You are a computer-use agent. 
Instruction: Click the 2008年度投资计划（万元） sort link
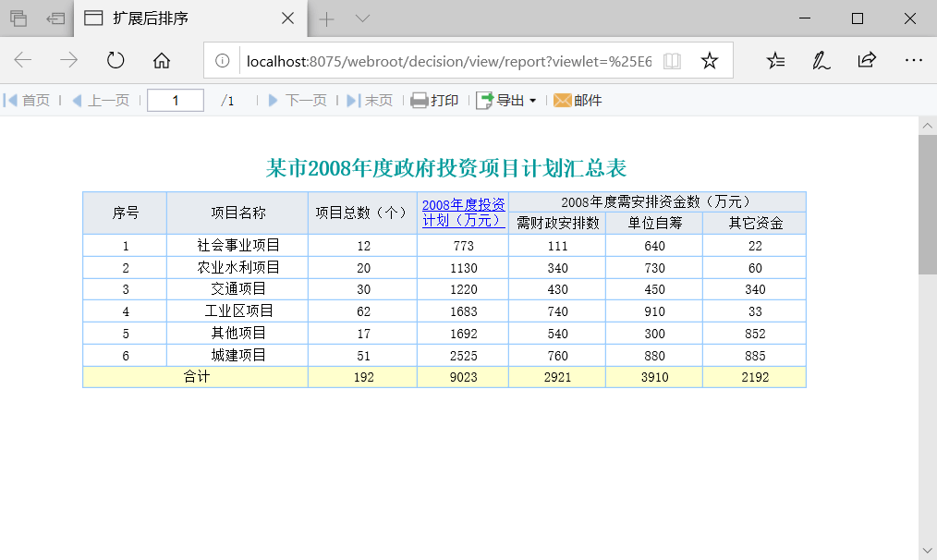point(463,213)
